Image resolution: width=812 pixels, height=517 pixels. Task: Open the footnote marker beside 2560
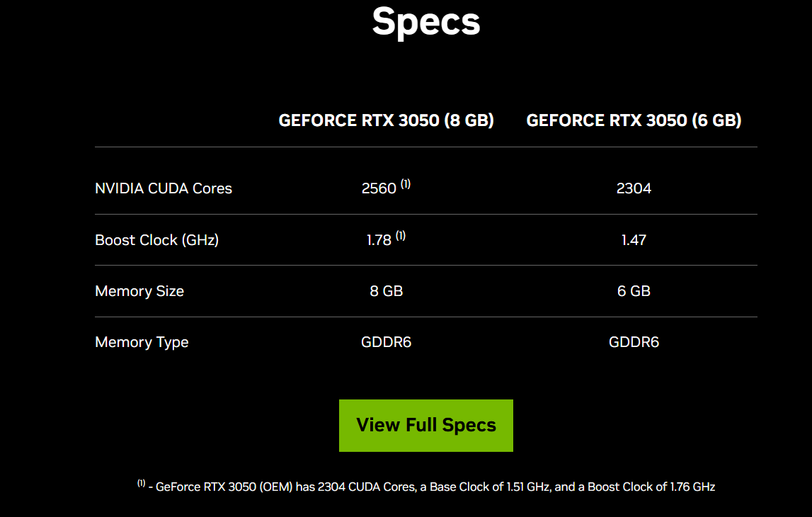pyautogui.click(x=406, y=184)
